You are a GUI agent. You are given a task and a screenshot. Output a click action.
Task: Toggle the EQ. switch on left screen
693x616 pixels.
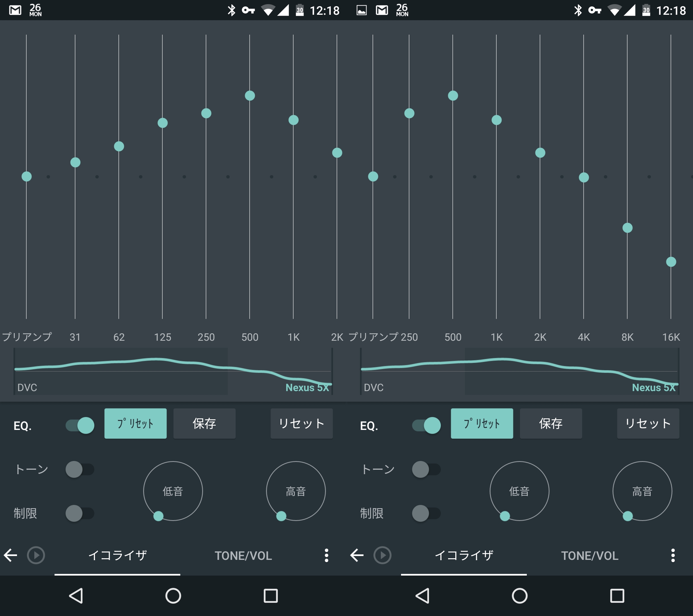tap(80, 425)
